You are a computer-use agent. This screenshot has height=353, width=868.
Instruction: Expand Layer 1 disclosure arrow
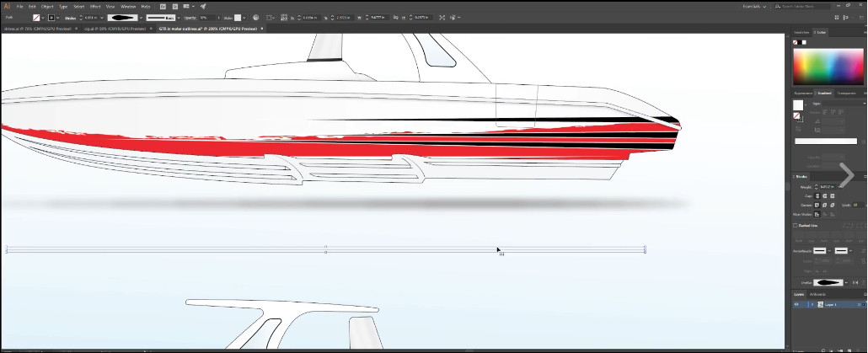[812, 304]
